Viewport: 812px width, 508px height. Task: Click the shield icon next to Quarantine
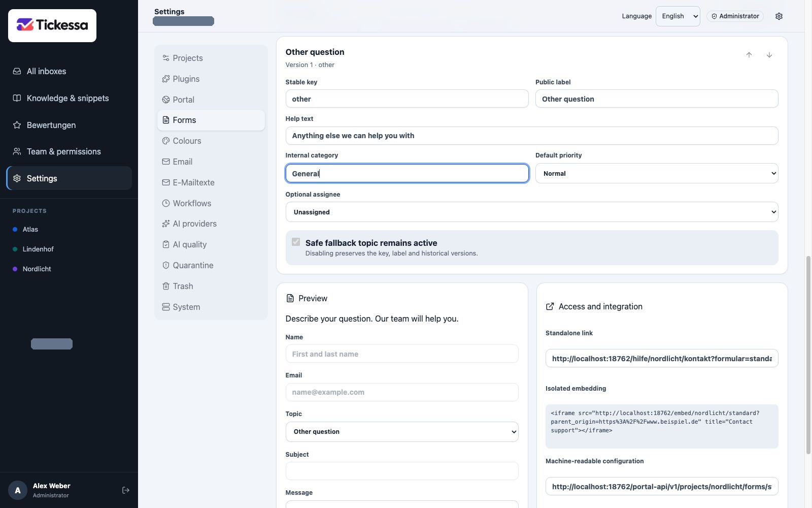click(166, 265)
